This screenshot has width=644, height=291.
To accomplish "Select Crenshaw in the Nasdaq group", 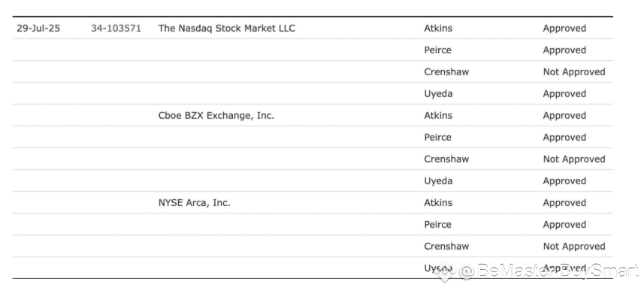I will tap(446, 72).
